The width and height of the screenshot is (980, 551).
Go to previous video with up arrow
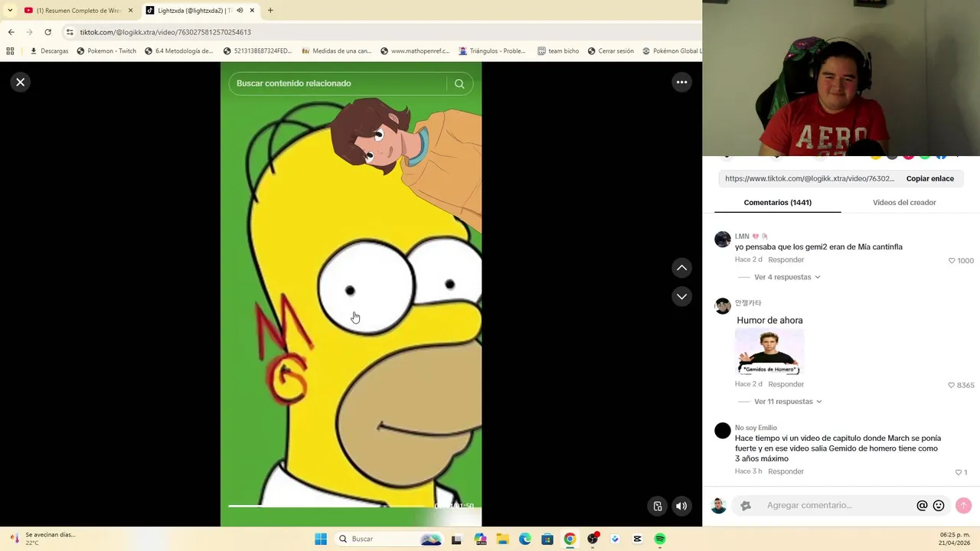(681, 268)
